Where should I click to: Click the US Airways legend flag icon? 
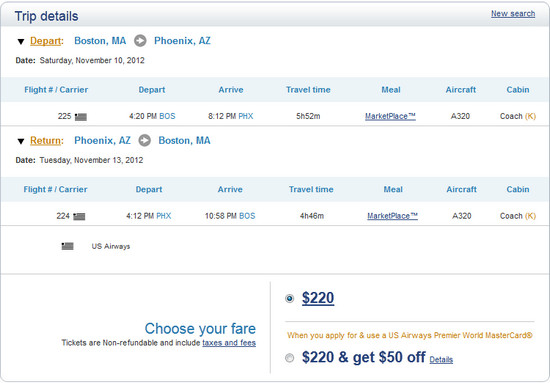(67, 246)
